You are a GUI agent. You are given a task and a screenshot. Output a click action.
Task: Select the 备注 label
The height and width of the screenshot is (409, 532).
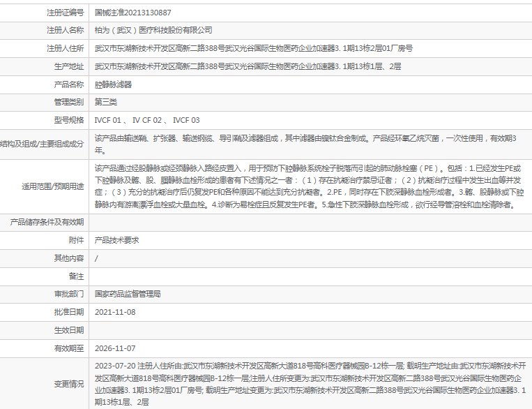coord(76,276)
